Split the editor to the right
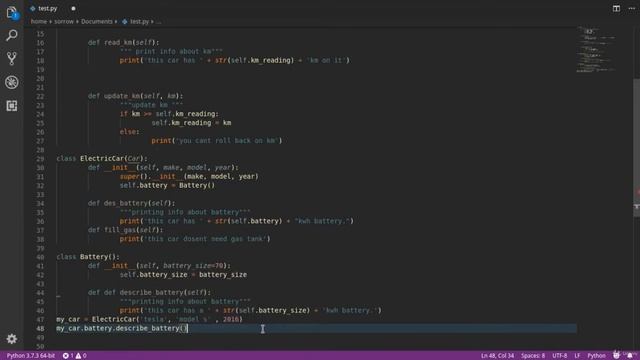640x360 pixels. pyautogui.click(x=616, y=9)
